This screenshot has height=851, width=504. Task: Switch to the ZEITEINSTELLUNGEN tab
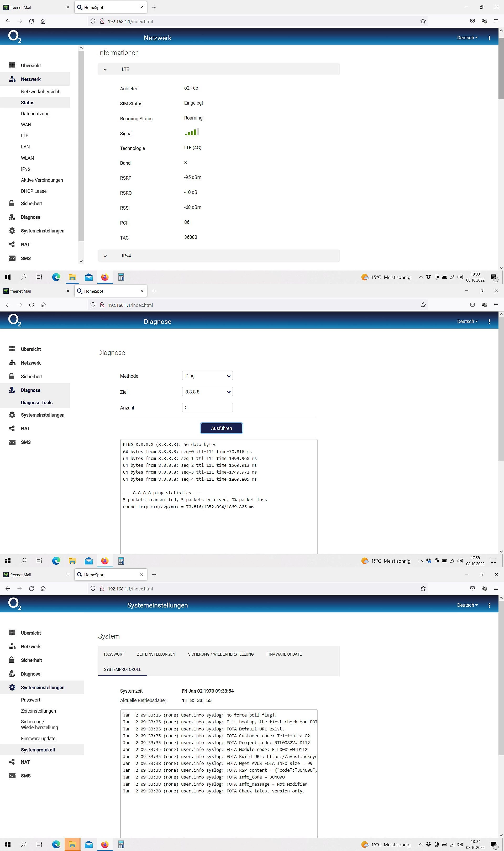coord(156,654)
